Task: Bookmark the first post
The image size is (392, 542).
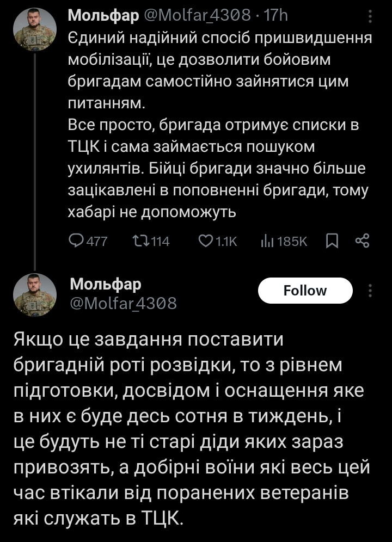Action: coord(332,241)
